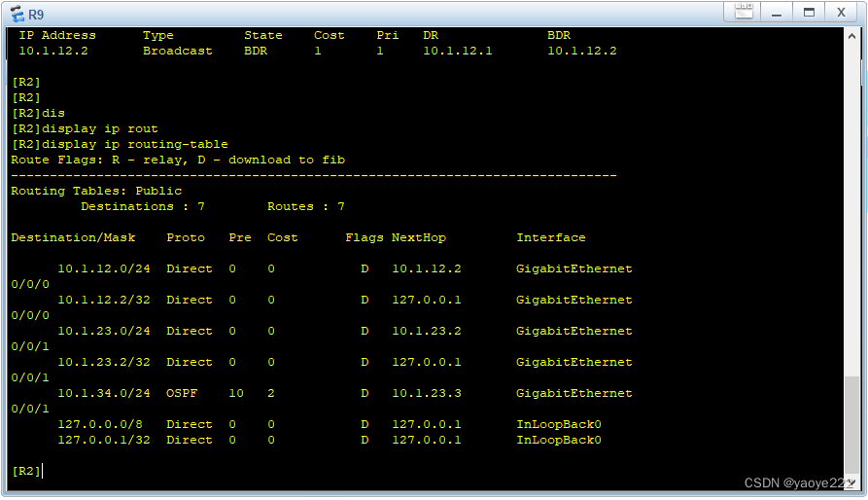The width and height of the screenshot is (868, 500).
Task: Click the NextHop column header
Action: (419, 237)
